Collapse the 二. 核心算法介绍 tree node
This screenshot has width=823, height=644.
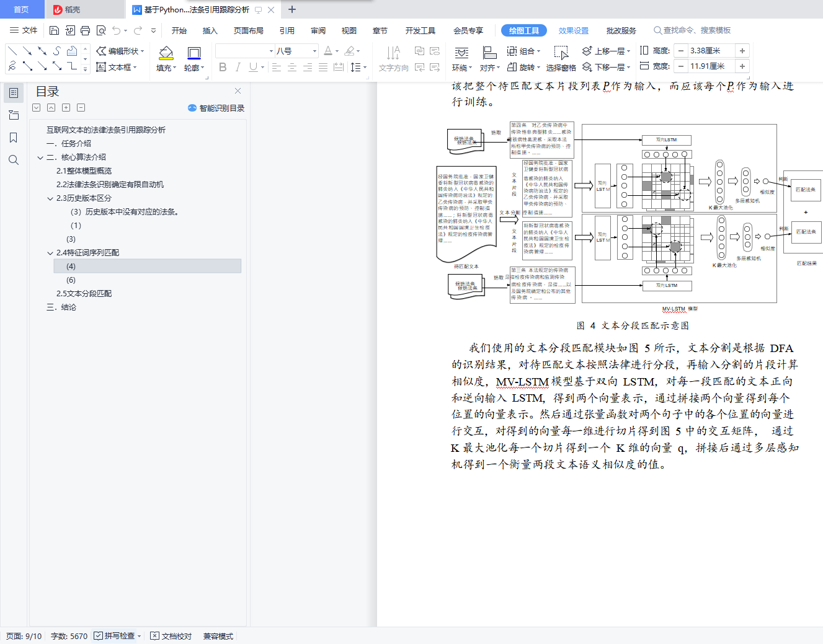click(40, 157)
